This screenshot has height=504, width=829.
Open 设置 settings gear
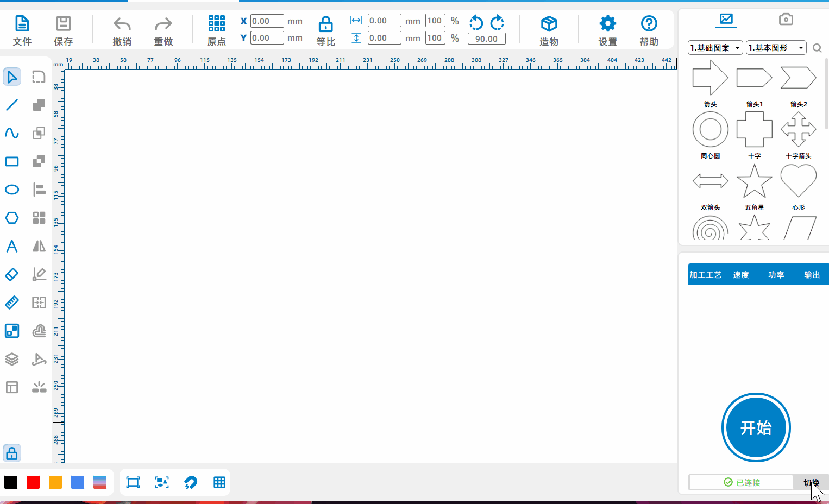608,30
